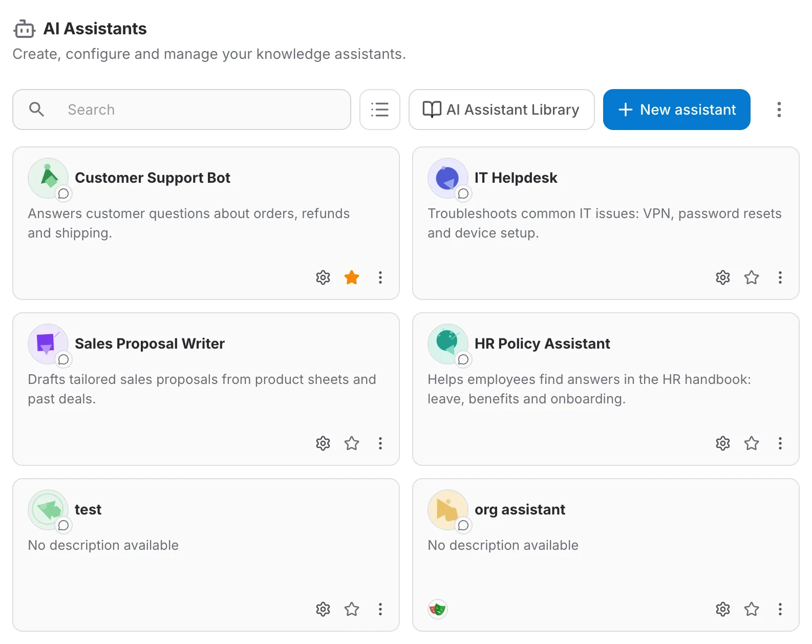
Task: Select the Sales Proposal Writer title
Action: click(x=149, y=344)
